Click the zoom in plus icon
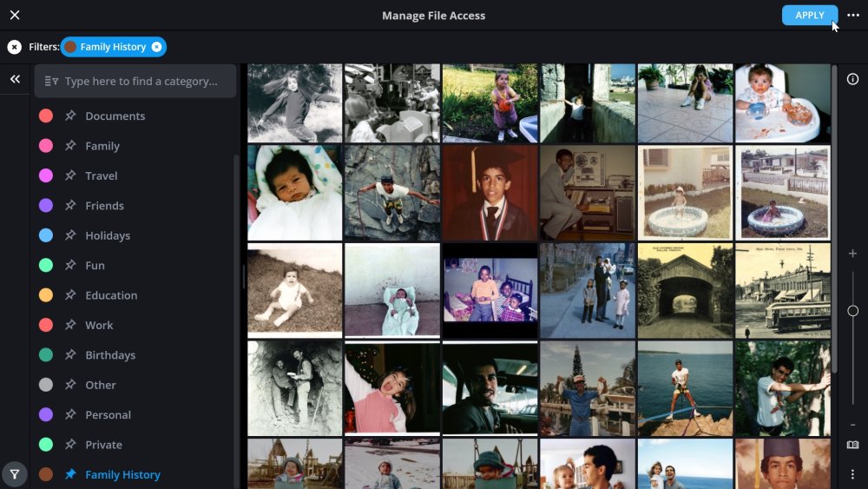 852,254
